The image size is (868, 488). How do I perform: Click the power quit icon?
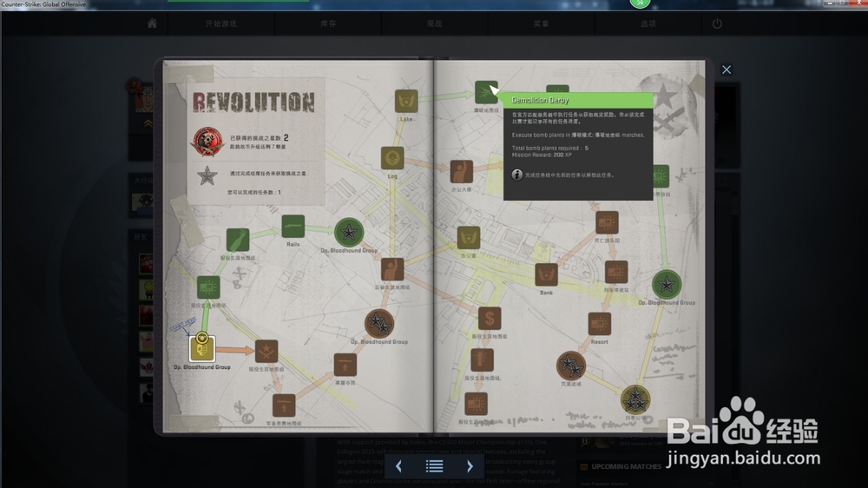point(717,23)
